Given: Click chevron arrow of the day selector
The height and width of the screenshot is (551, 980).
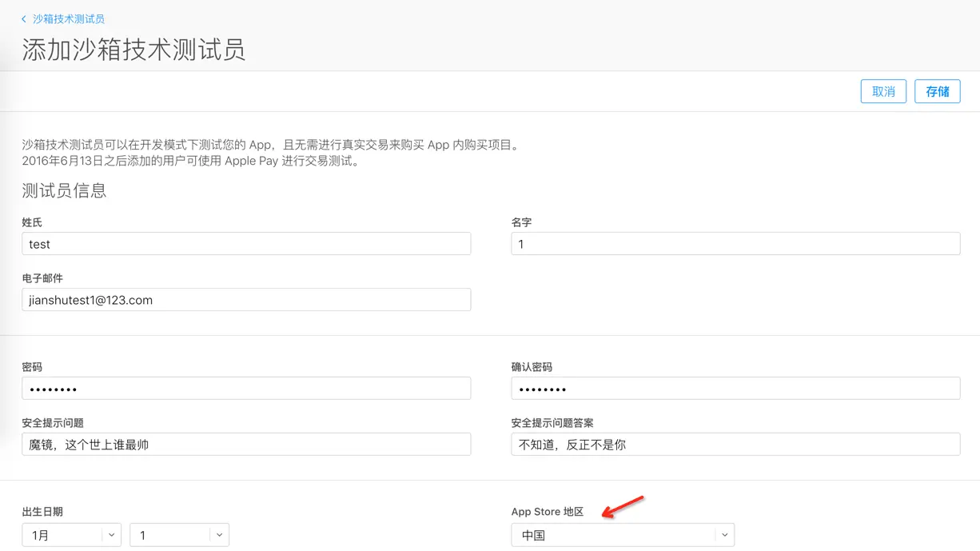Looking at the screenshot, I should pyautogui.click(x=219, y=535).
